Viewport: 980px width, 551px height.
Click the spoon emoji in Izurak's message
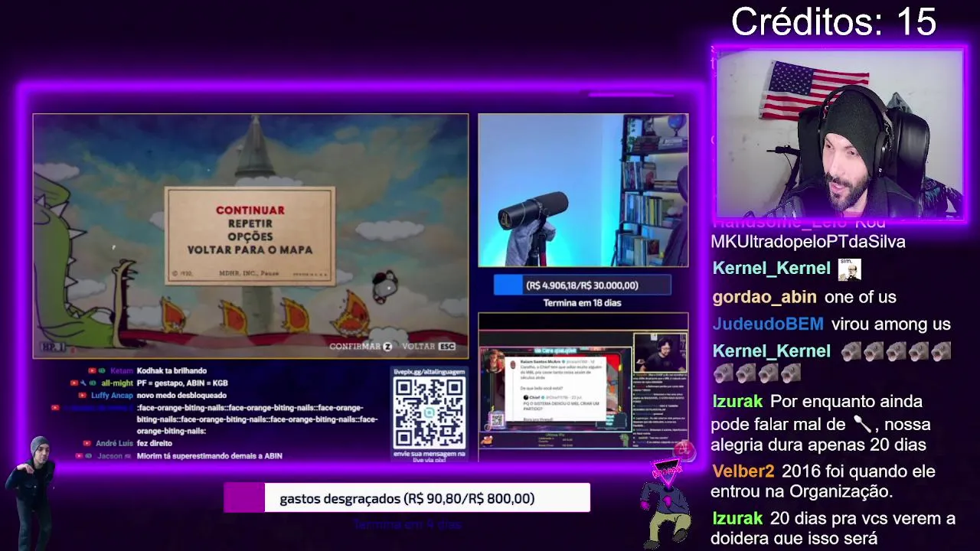862,423
